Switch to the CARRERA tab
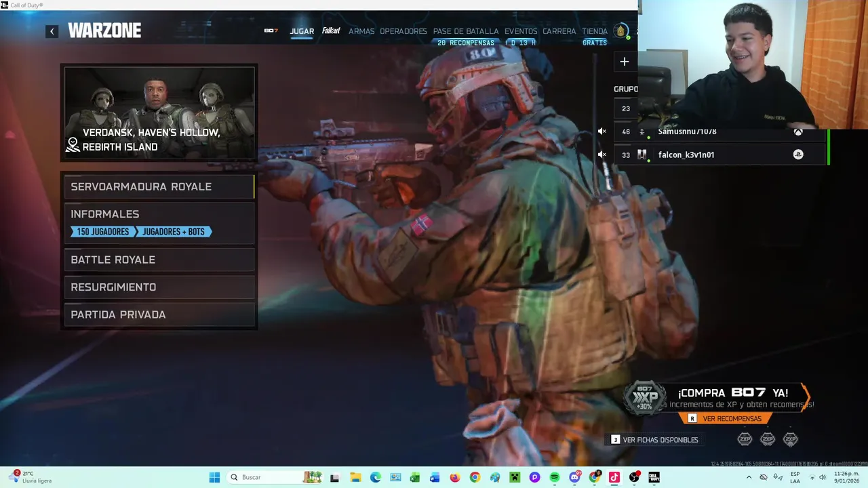 click(x=559, y=31)
